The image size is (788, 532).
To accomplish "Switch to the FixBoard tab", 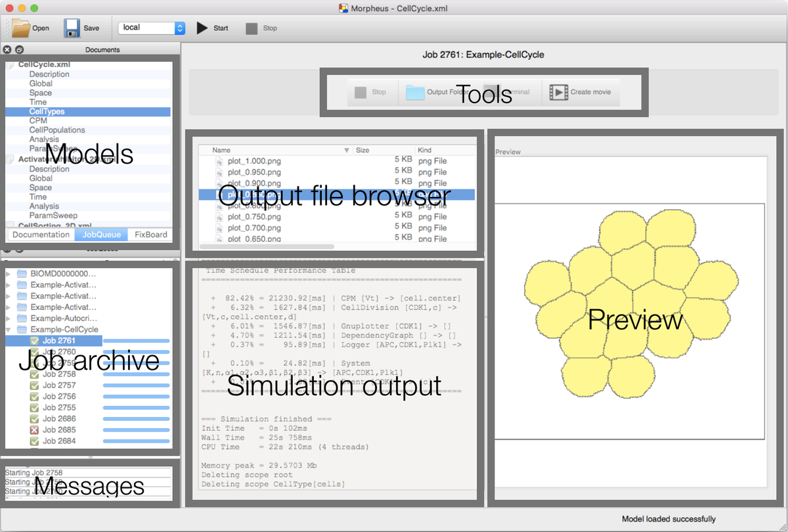I will coord(151,234).
